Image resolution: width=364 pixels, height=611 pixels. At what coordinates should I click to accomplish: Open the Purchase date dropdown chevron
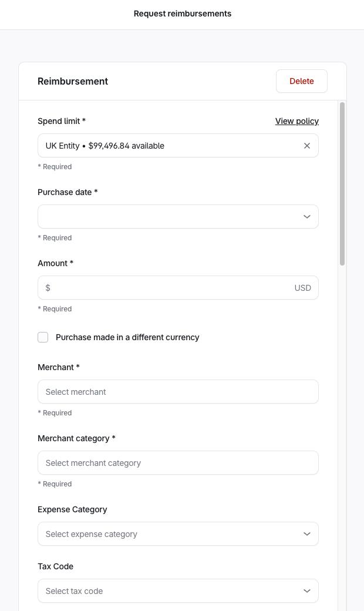pos(306,217)
